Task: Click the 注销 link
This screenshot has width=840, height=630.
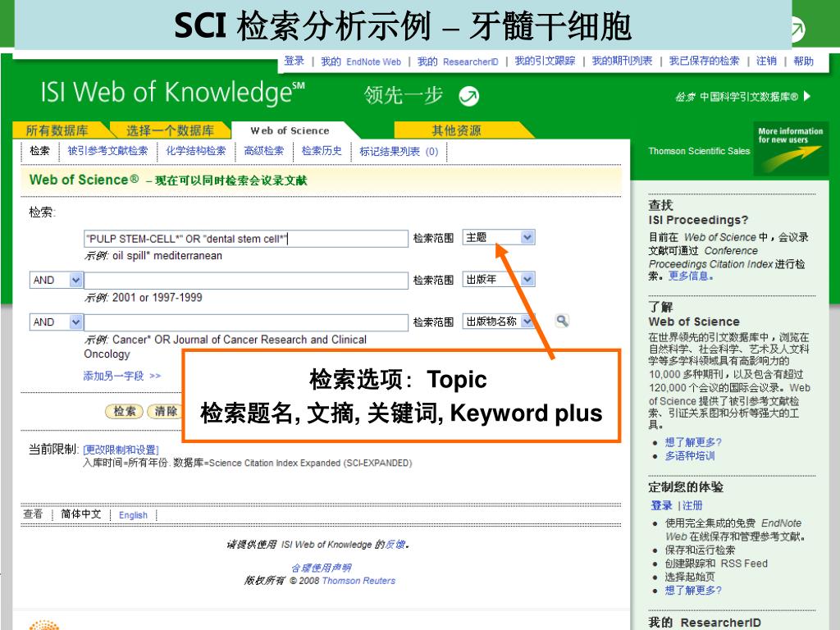Action: tap(766, 61)
